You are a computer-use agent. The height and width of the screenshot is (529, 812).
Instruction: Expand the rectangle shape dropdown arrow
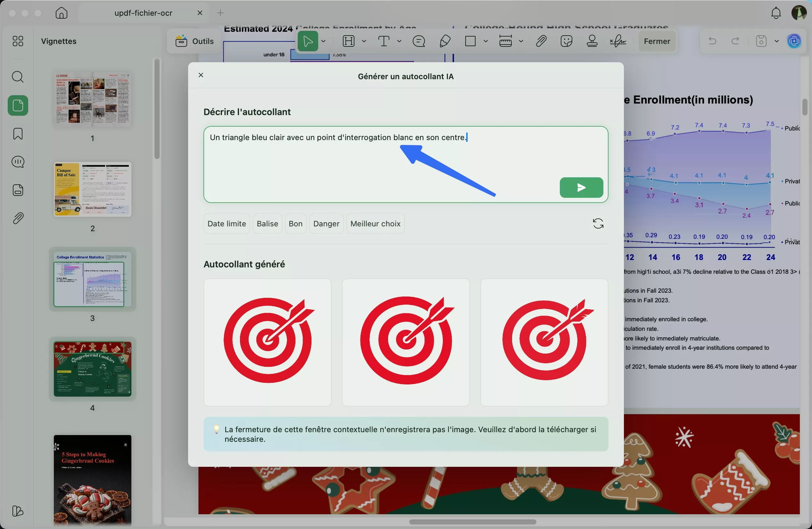tap(485, 41)
